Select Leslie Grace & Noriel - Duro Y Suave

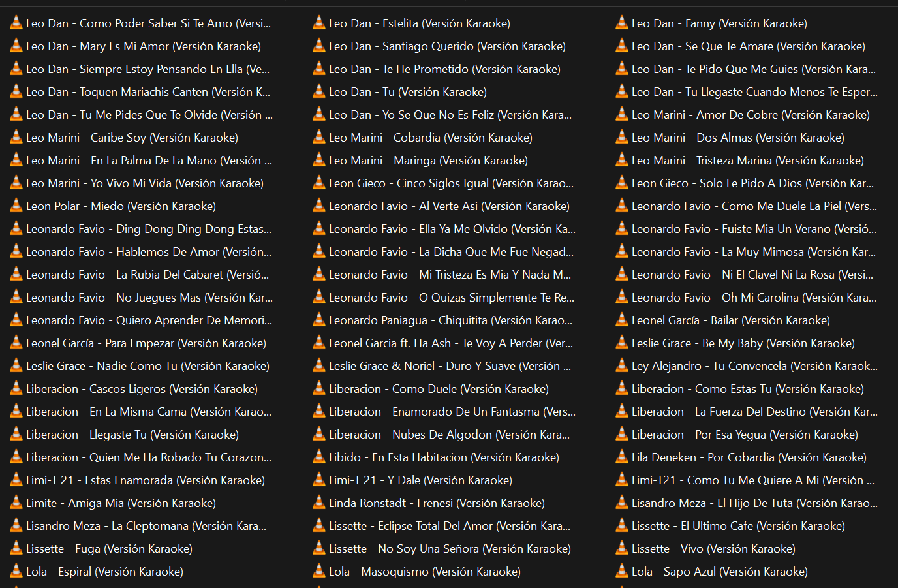[442, 365]
